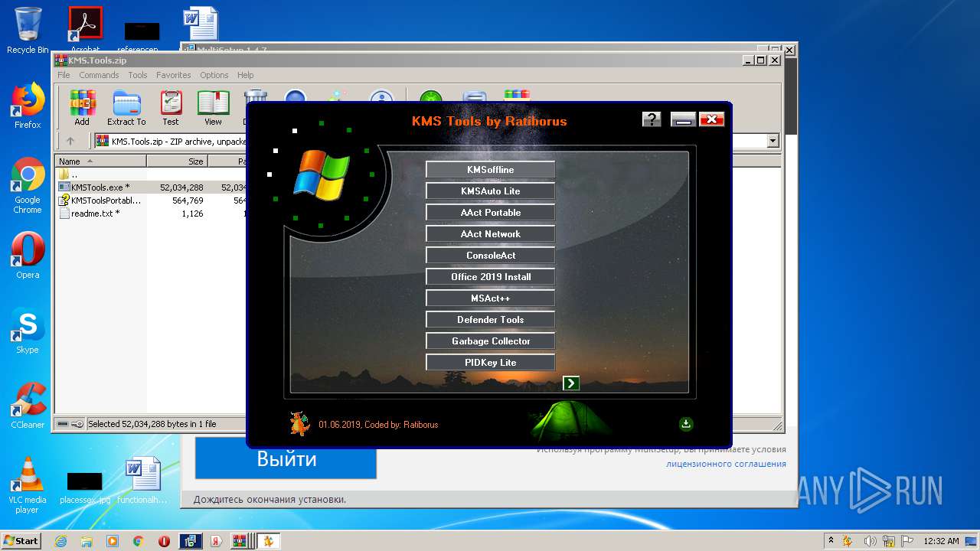Select the Skype desktop shortcut
The image size is (980, 551).
(28, 331)
